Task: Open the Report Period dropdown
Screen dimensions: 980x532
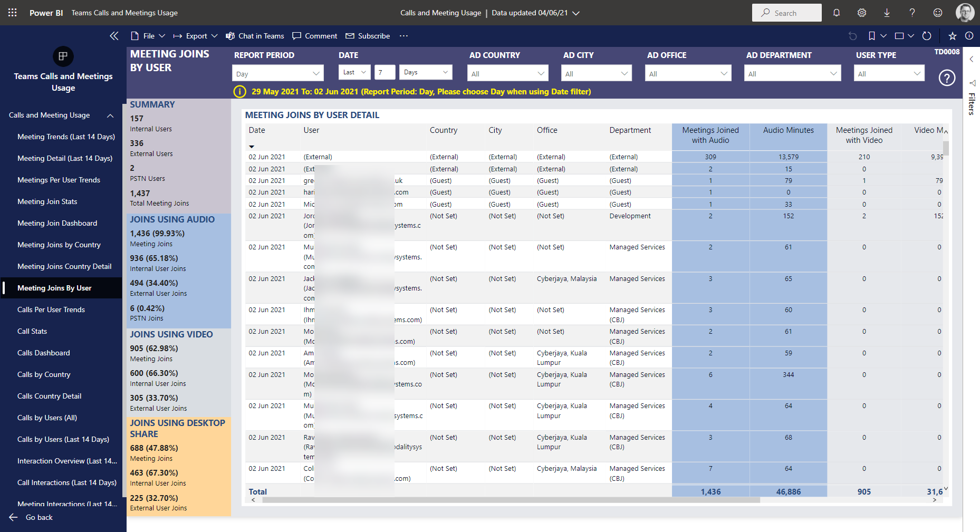Action: tap(278, 73)
